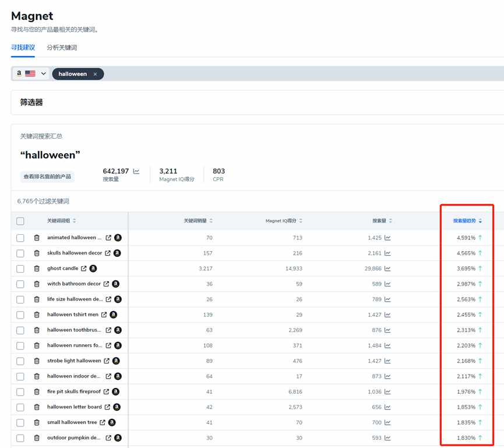Open volume chart for halloween letter board 656
This screenshot has height=448, width=504.
[x=387, y=407]
